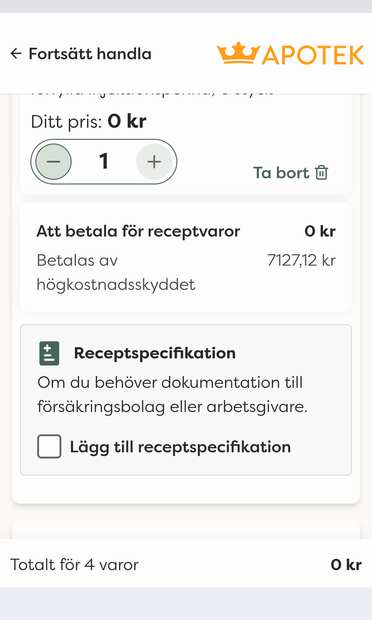Remove item using Ta bort text
372x620 pixels.
point(281,173)
